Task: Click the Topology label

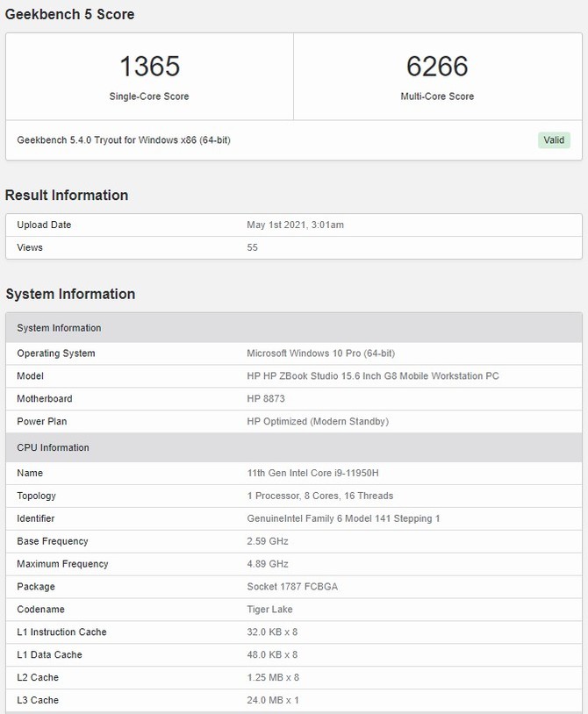Action: click(36, 496)
